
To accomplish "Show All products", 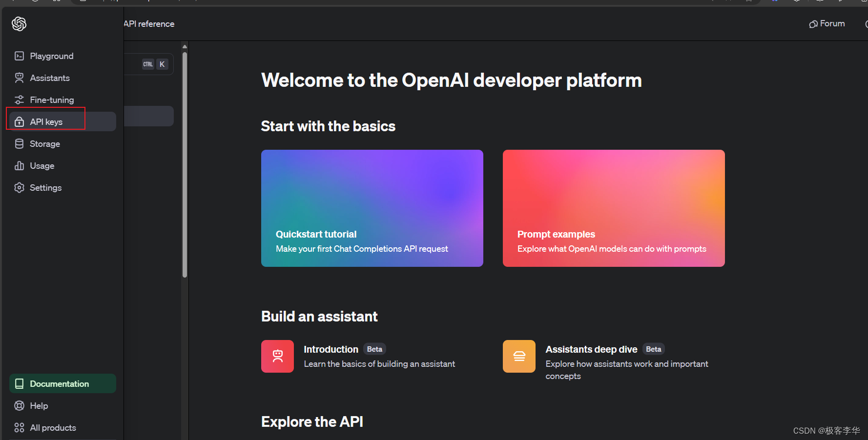I will 62,428.
